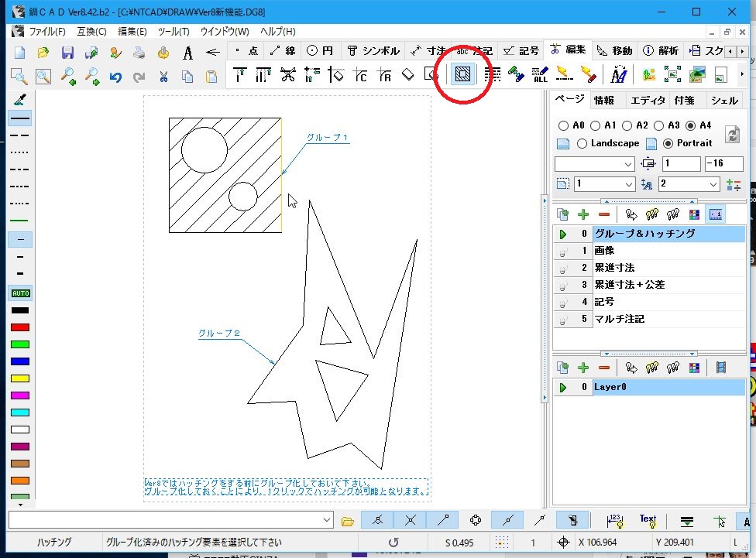Open the Text lightbulb display toggle
The width and height of the screenshot is (756, 558).
pos(648,520)
